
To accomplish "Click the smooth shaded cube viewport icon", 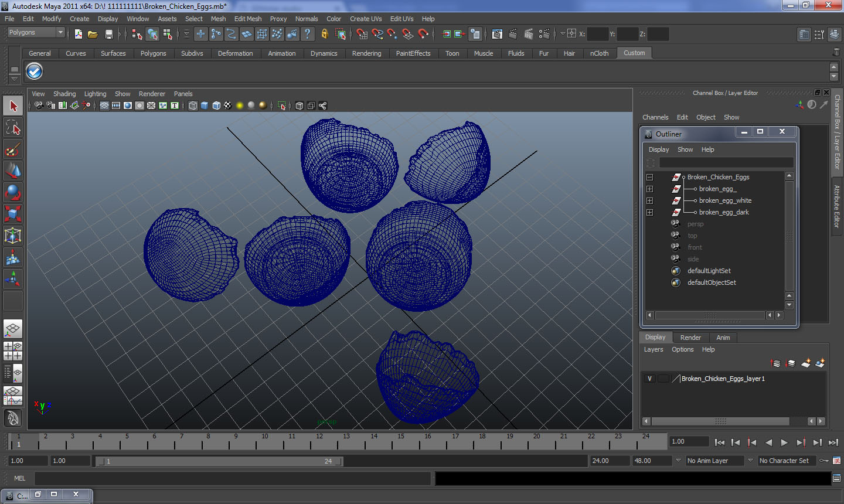I will (x=205, y=105).
